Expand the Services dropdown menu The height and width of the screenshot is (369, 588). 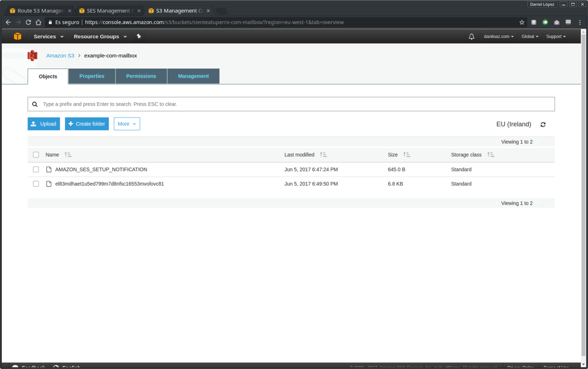[48, 37]
